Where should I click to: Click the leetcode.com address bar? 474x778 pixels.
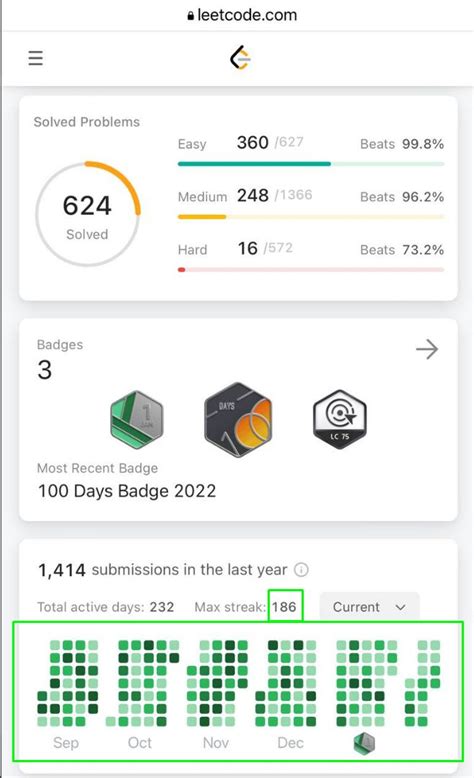point(242,15)
